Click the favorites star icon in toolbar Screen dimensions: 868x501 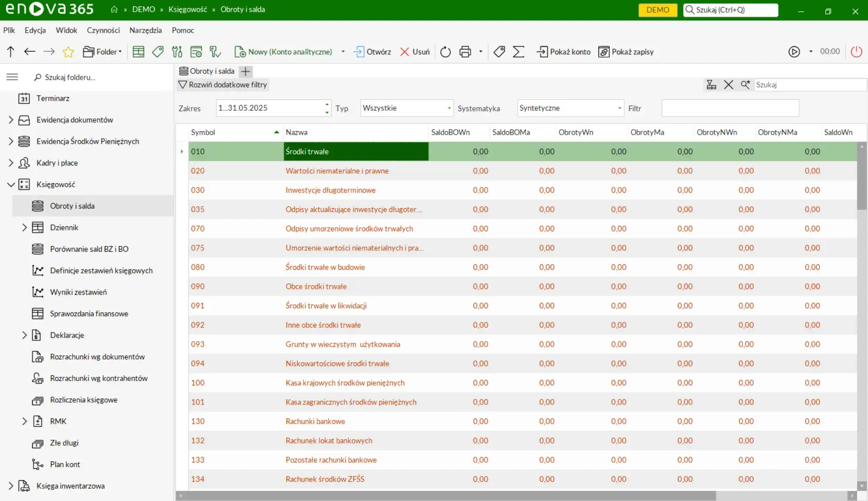pos(68,52)
